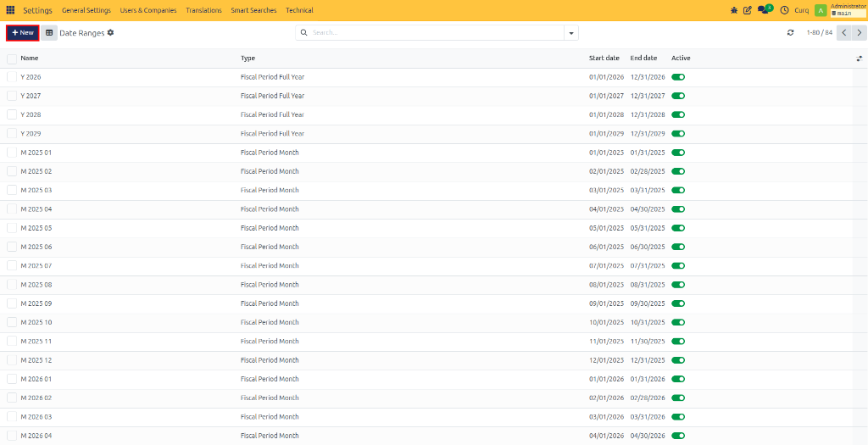868x445 pixels.
Task: Sort by the End date column header
Action: 643,58
